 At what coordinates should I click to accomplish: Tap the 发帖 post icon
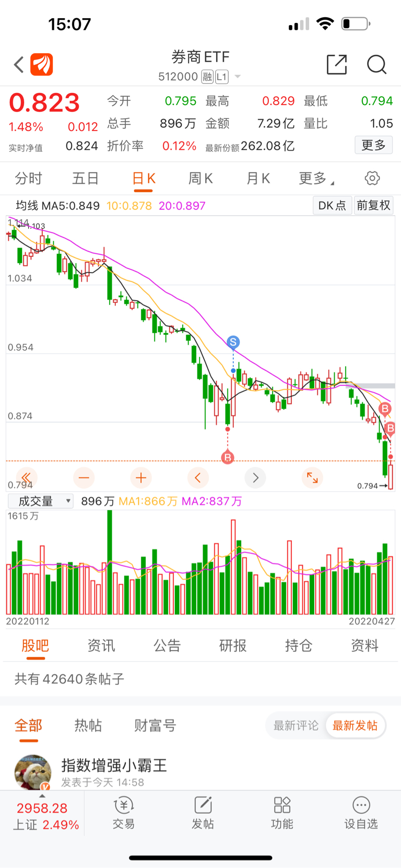pos(203,813)
